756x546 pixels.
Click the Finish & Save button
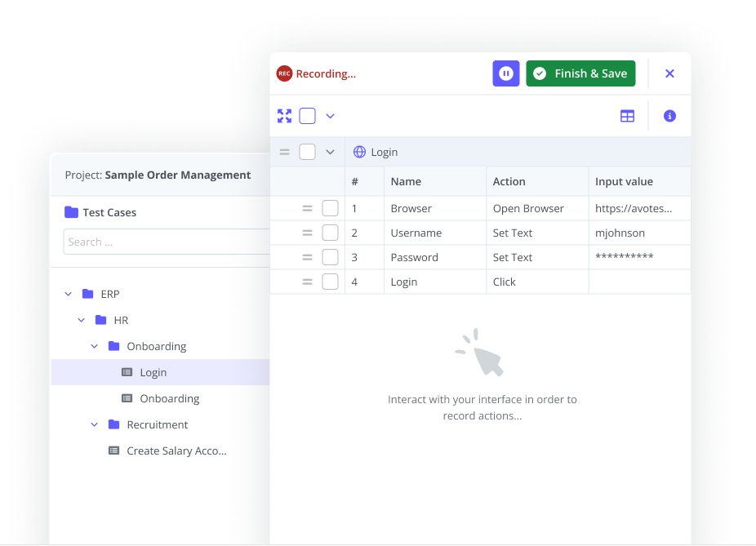click(x=580, y=73)
